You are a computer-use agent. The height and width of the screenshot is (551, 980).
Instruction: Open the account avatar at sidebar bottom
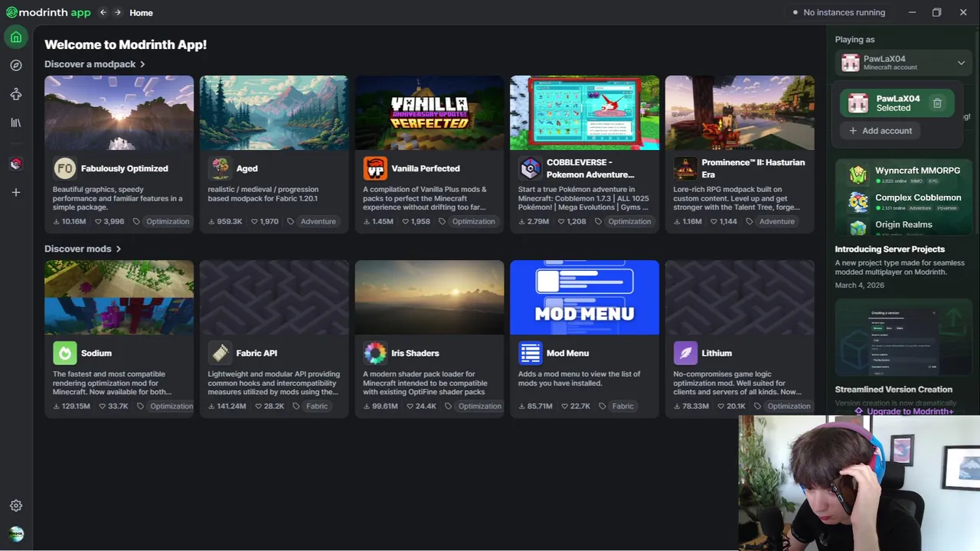coord(16,533)
